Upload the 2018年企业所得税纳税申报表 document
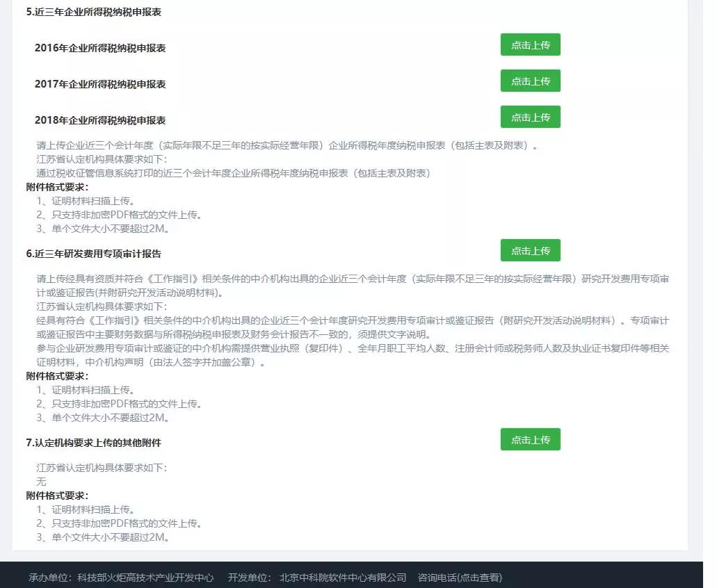The height and width of the screenshot is (588, 717). pyautogui.click(x=531, y=117)
